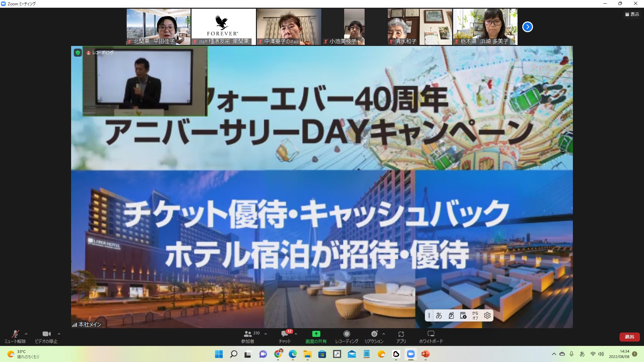Stop video with ビデオの停止 button
644x362 pixels.
click(46, 337)
